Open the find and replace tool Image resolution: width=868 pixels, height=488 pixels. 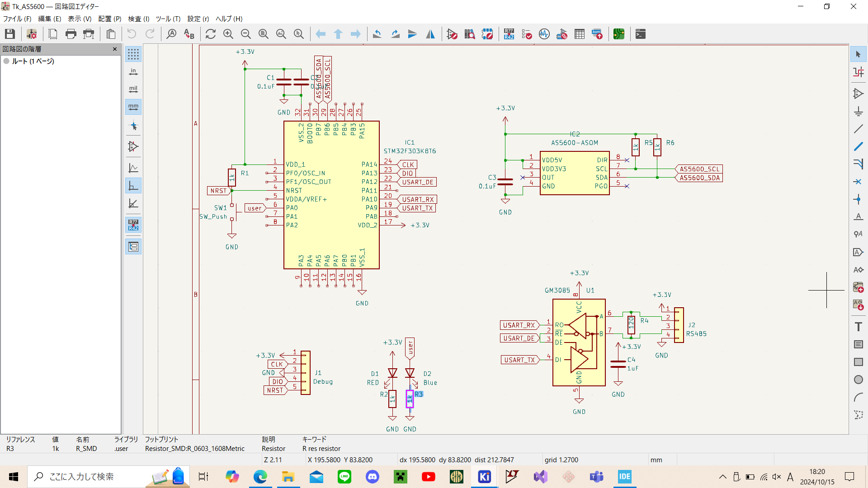point(189,34)
